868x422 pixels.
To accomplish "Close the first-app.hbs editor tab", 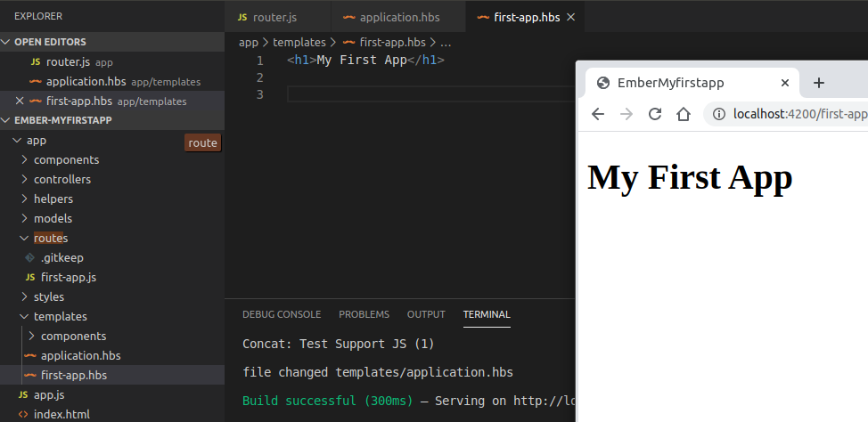I will [571, 17].
